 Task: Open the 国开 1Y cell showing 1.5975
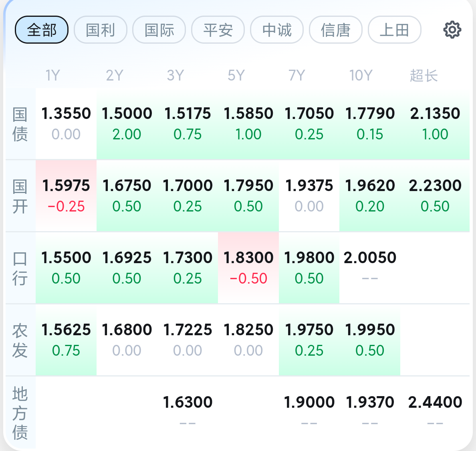point(66,195)
